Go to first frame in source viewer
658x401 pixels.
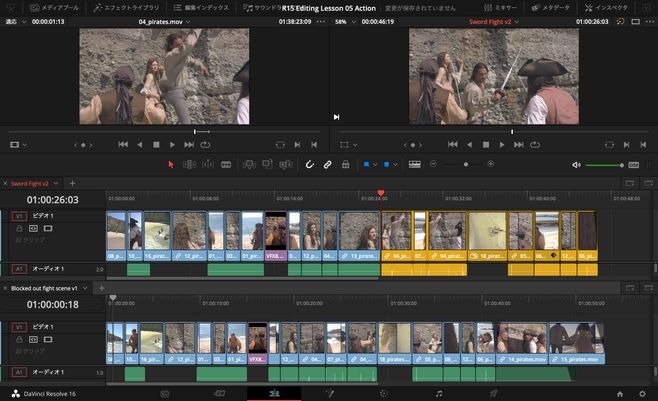pyautogui.click(x=123, y=145)
